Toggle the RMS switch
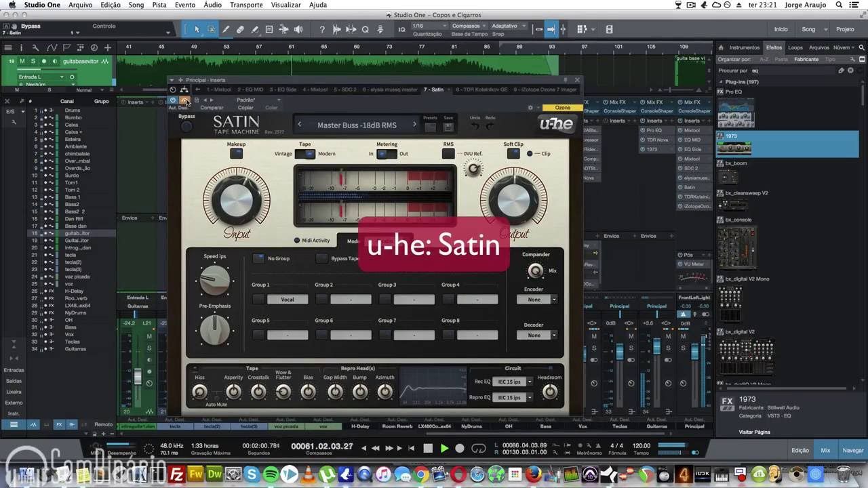 (x=448, y=154)
